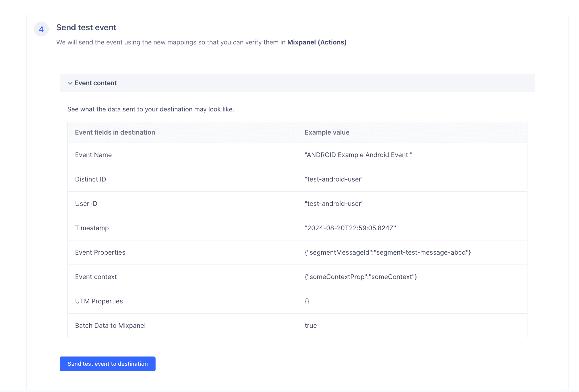Click the Send test event heading

pos(86,27)
